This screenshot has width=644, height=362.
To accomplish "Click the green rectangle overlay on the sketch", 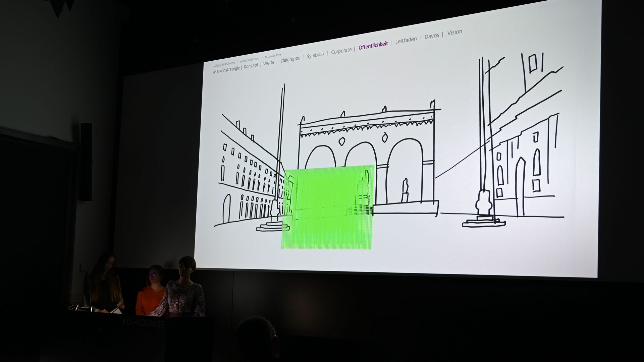I will point(327,207).
